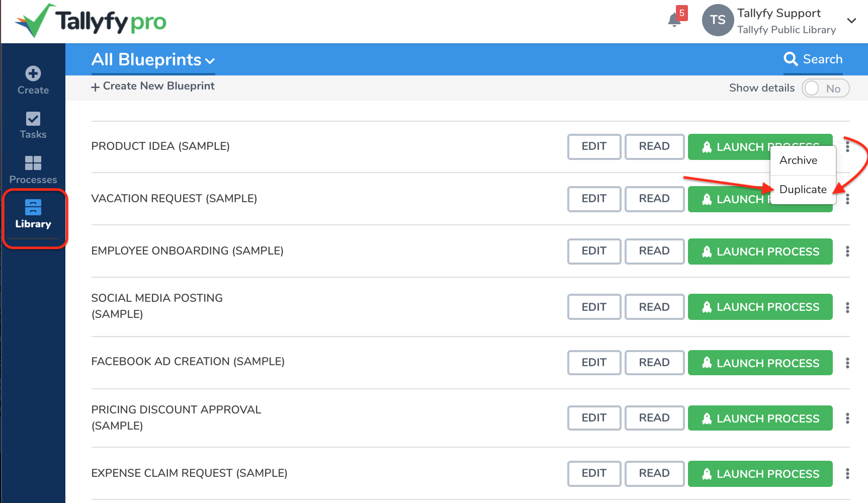
Task: Choose Duplicate from the context menu
Action: tap(803, 190)
